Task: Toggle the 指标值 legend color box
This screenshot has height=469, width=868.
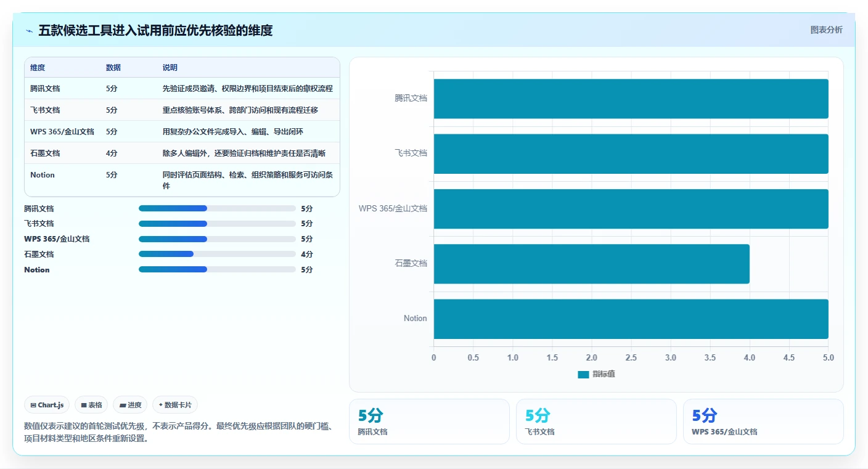Action: tap(583, 374)
